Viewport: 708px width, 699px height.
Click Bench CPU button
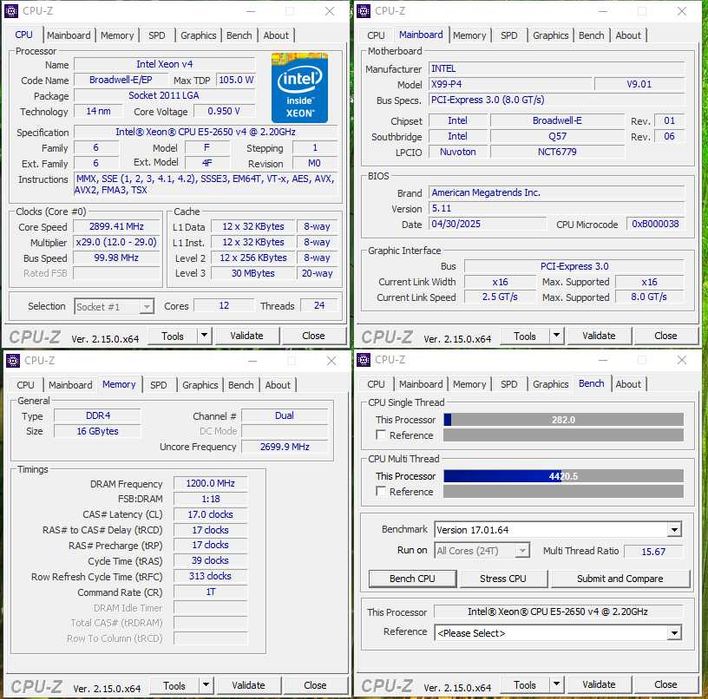coord(412,578)
